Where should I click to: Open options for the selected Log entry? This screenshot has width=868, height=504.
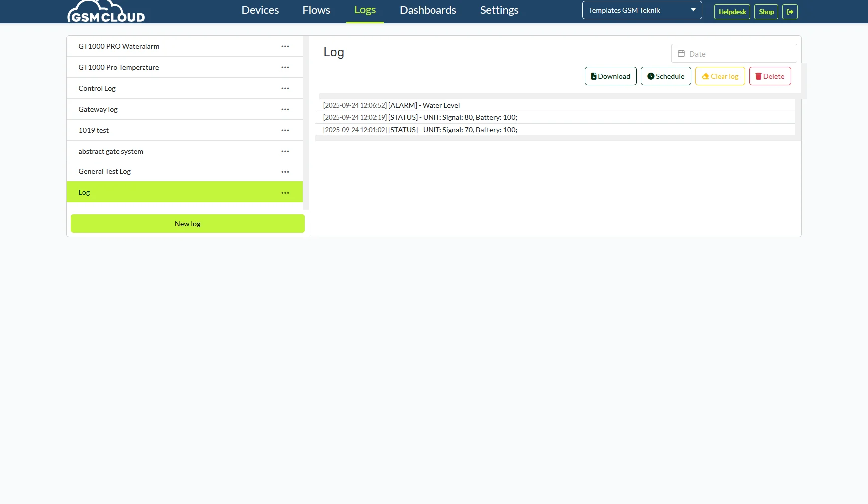(x=285, y=193)
